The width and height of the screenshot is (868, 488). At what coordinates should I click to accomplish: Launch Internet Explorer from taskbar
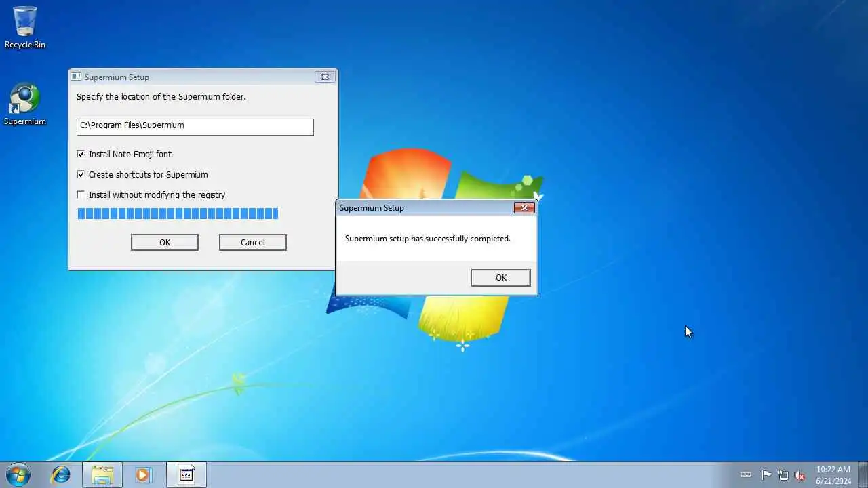tap(61, 474)
